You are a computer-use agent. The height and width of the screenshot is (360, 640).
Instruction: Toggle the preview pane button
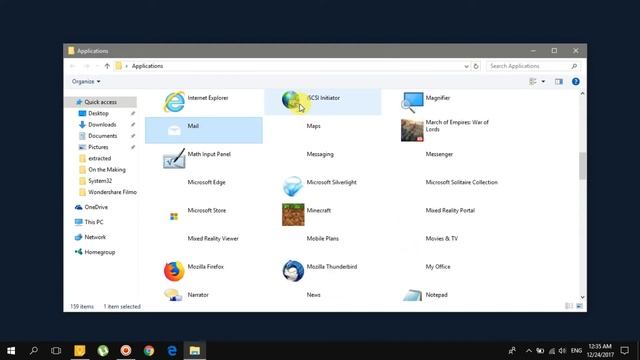pyautogui.click(x=559, y=82)
